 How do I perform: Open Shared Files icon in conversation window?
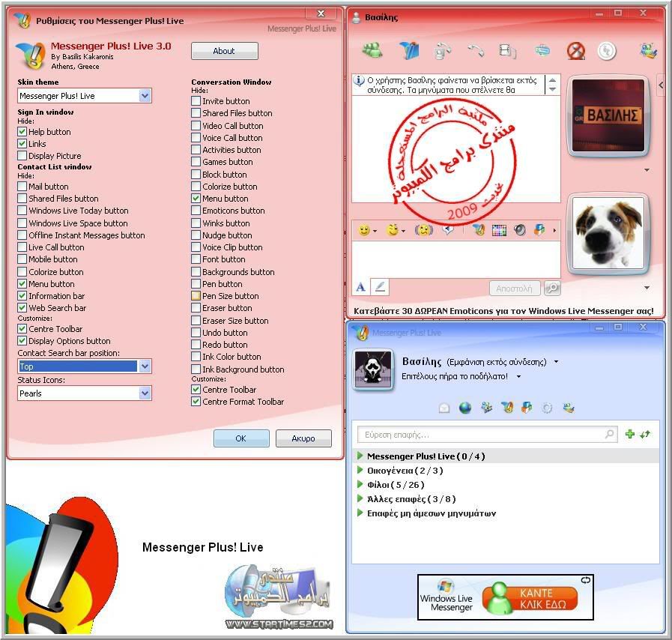pos(410,50)
